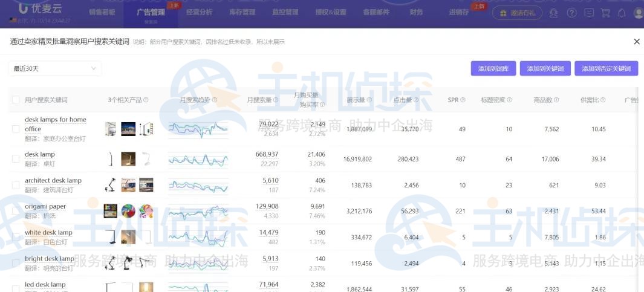This screenshot has height=292, width=644.
Task: Open the notification bell icon in top bar
Action: [x=622, y=13]
